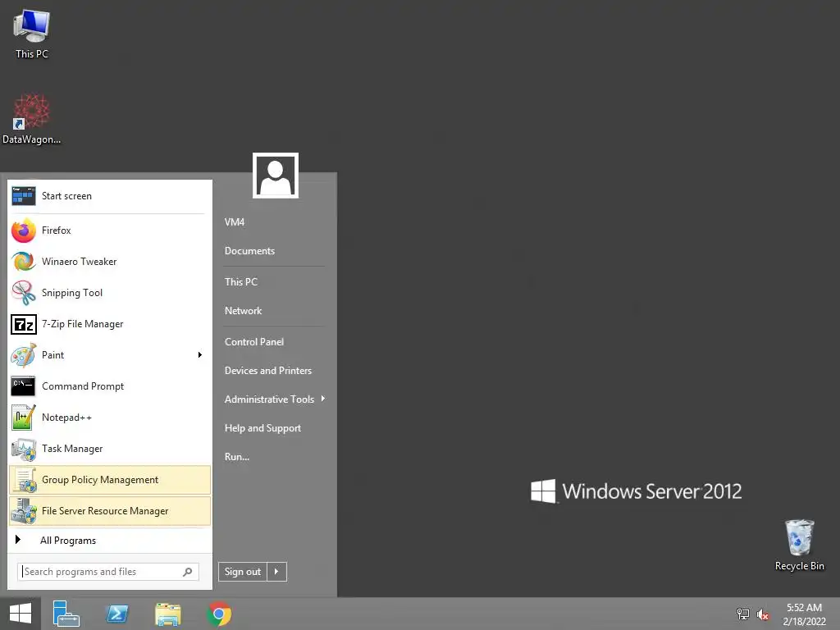
Task: Launch Paint palette icon
Action: pos(24,355)
